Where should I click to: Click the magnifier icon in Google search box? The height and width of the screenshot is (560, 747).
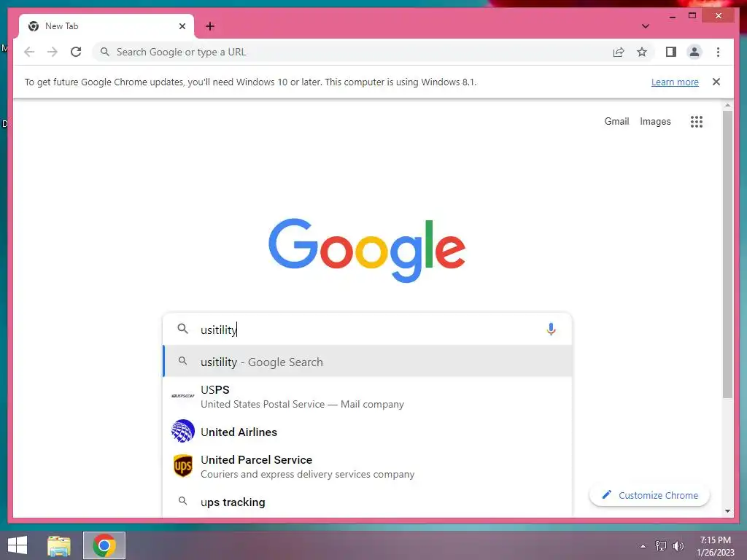tap(182, 329)
